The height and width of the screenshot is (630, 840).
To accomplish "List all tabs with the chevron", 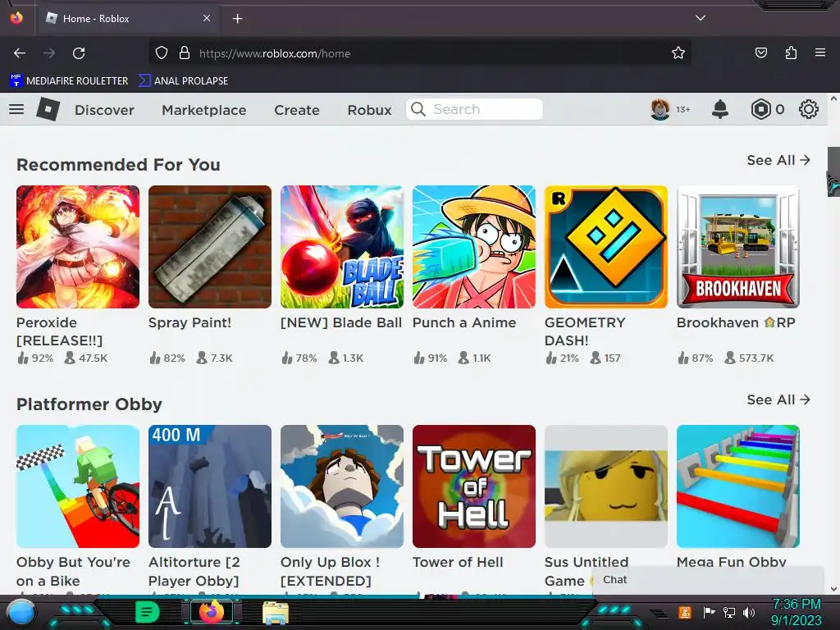I will pos(701,18).
